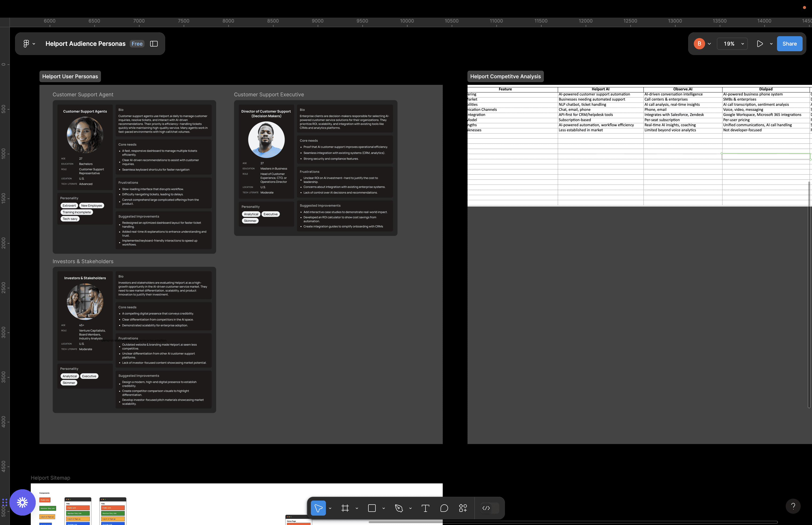The width and height of the screenshot is (812, 525).
Task: Select the Frame tool
Action: [x=345, y=508]
